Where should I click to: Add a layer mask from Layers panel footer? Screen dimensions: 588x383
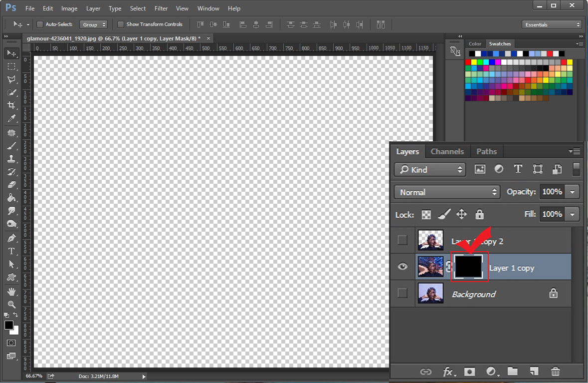[x=469, y=372]
